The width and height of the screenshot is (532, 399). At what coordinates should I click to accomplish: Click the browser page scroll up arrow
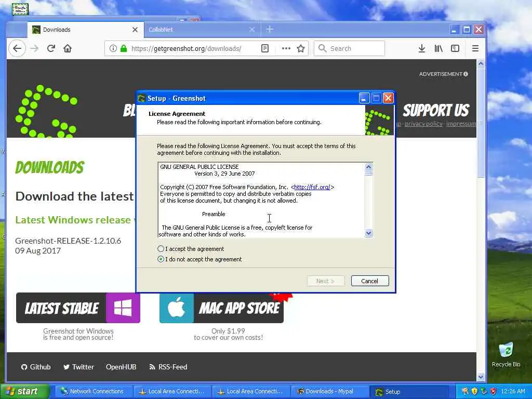(x=481, y=63)
